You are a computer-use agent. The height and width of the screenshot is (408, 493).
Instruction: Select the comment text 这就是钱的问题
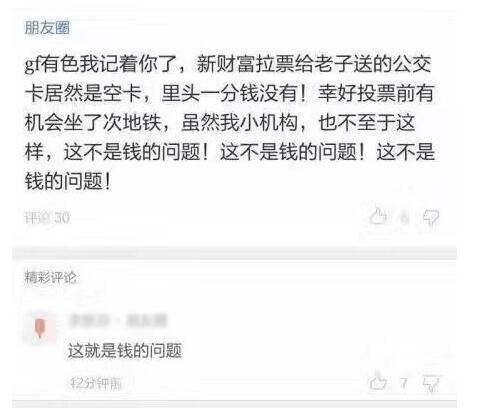tap(125, 351)
